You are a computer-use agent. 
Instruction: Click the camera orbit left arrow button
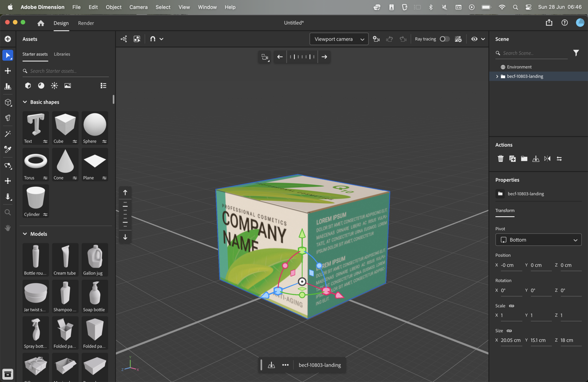tap(280, 57)
